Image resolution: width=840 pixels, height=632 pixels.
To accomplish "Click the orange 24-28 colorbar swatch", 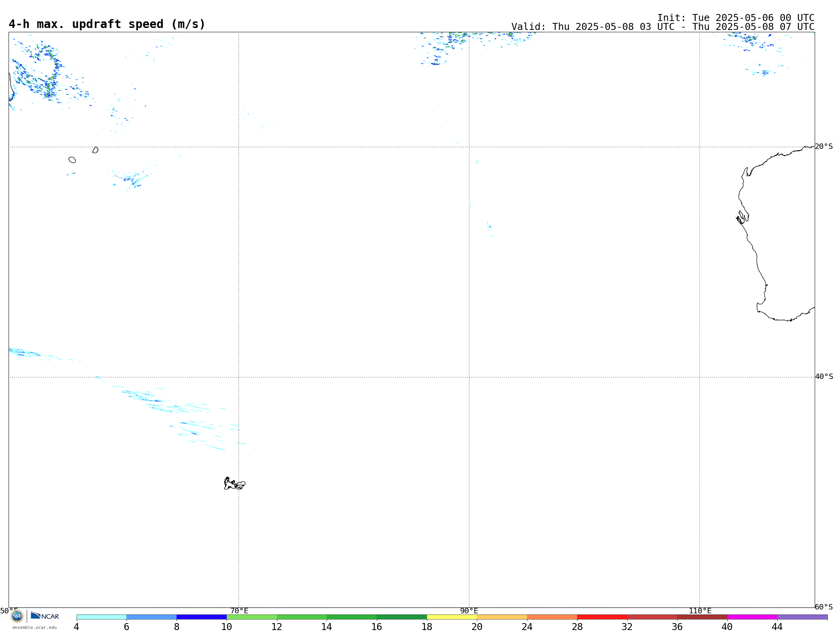I will pyautogui.click(x=552, y=617).
